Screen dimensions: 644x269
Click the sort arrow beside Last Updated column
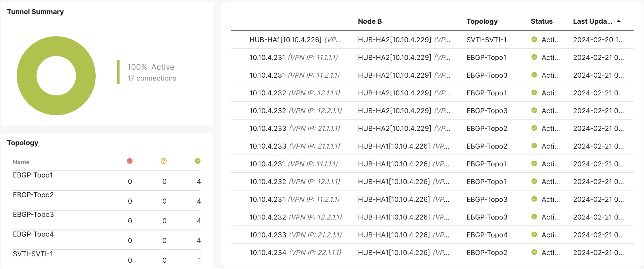point(619,21)
